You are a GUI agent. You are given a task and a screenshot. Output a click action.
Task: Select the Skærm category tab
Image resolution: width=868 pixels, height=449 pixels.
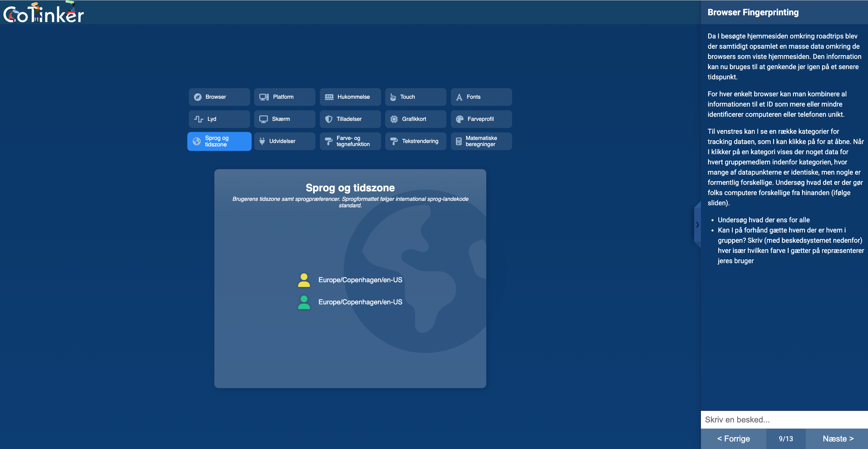(x=284, y=119)
